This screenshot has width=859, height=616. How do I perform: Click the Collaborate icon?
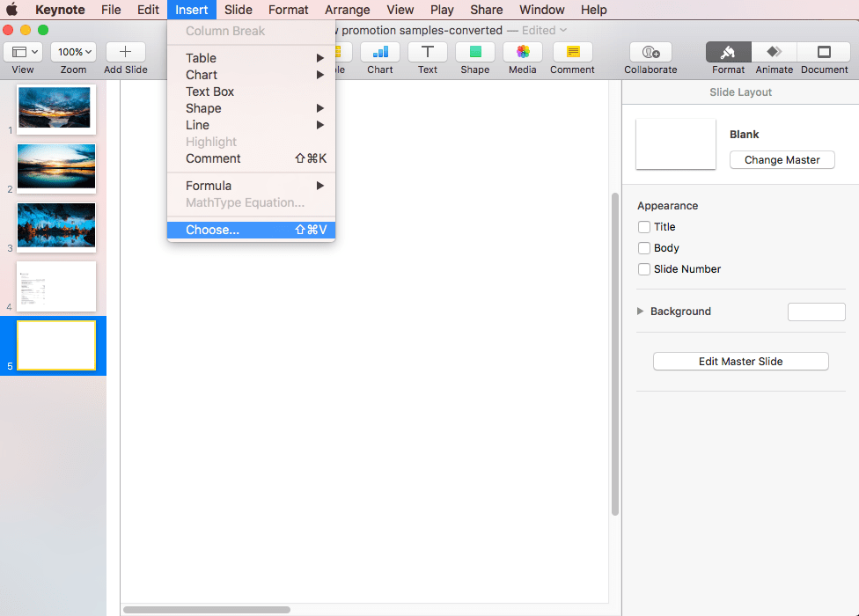point(650,53)
